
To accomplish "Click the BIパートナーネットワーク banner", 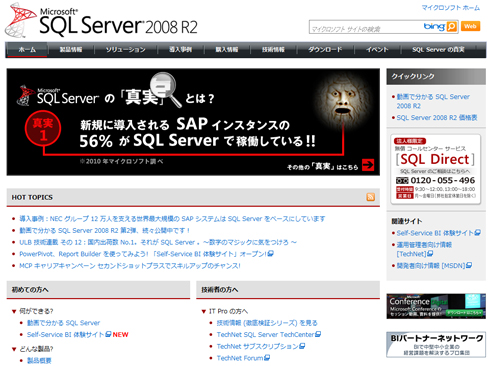I will [x=436, y=345].
